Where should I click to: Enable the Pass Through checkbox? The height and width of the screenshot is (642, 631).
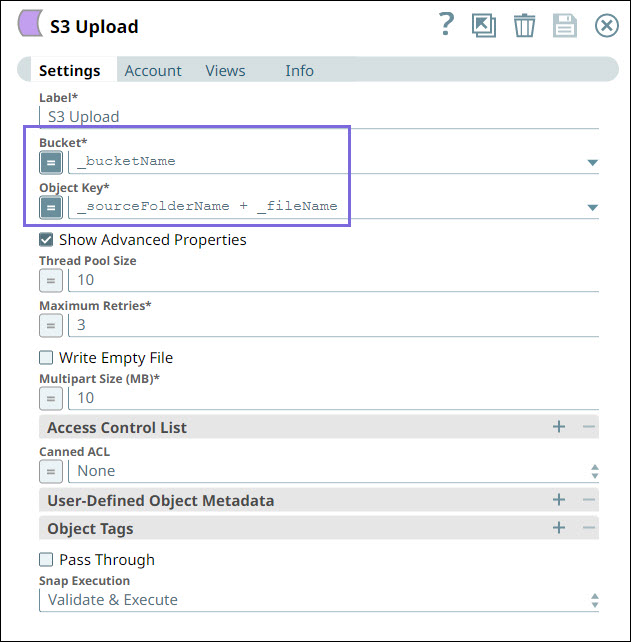[x=46, y=560]
